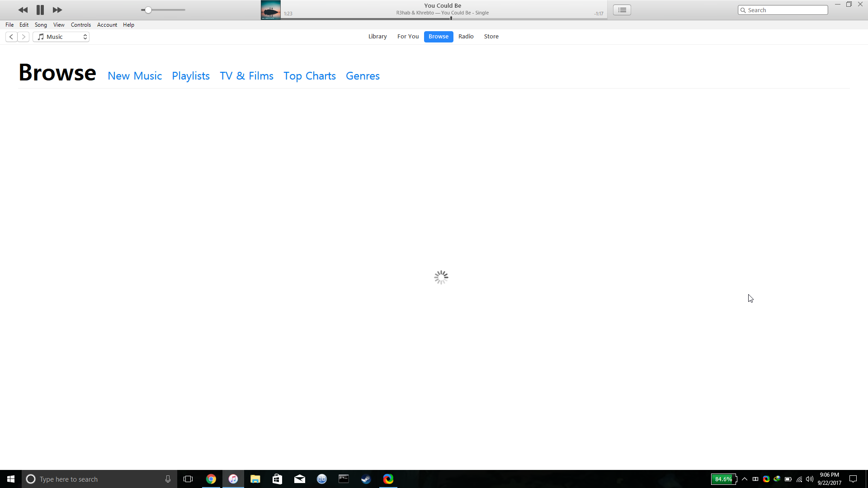
Task: Open the Account menu
Action: pyautogui.click(x=107, y=25)
